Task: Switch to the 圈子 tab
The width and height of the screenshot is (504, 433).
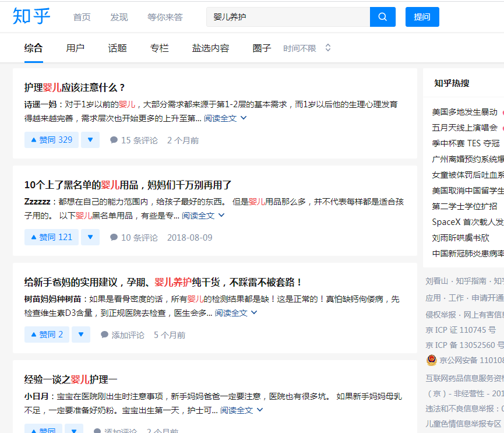Action: coord(262,48)
